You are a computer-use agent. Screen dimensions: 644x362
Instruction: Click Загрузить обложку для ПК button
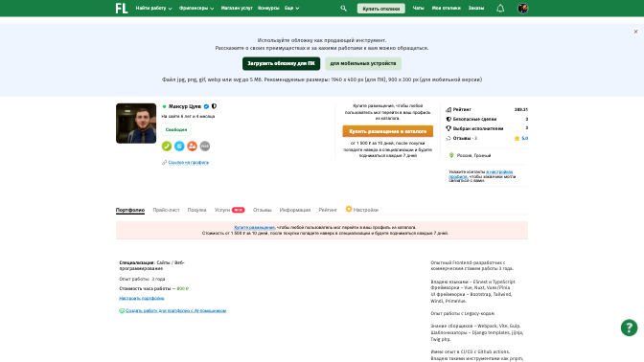(281, 63)
